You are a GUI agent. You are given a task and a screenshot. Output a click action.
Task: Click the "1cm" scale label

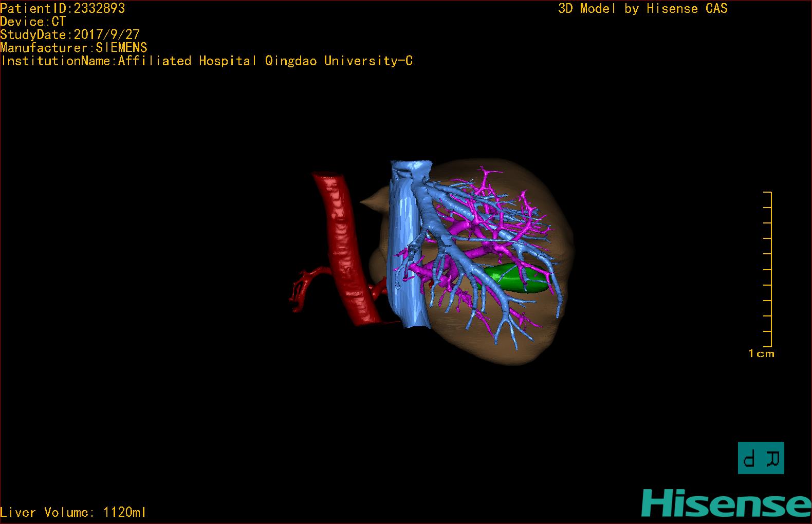click(761, 353)
